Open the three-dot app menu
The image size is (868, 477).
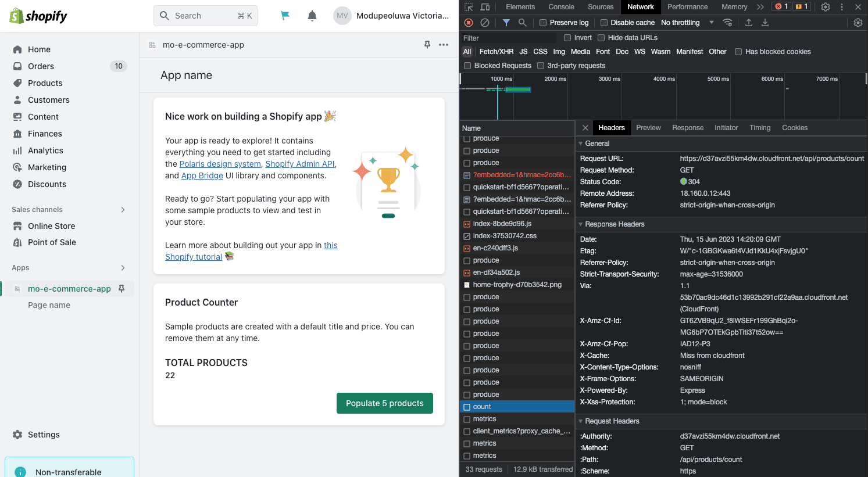click(x=444, y=45)
